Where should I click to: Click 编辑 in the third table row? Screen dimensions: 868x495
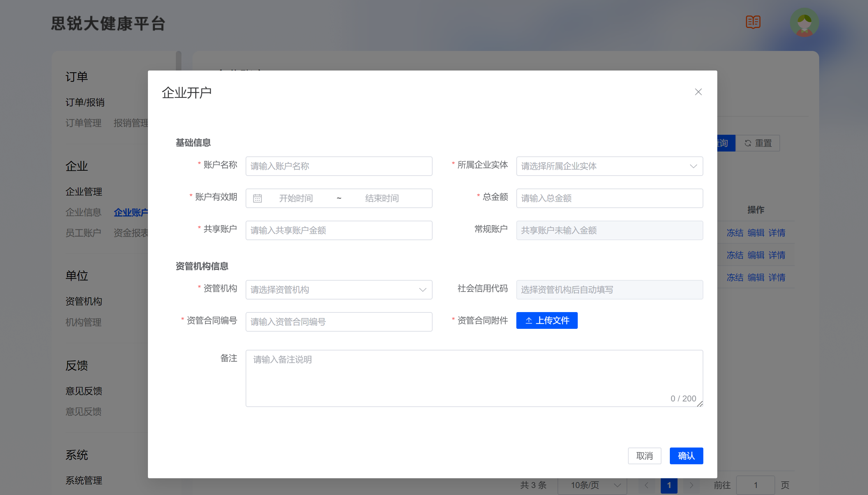[756, 278]
